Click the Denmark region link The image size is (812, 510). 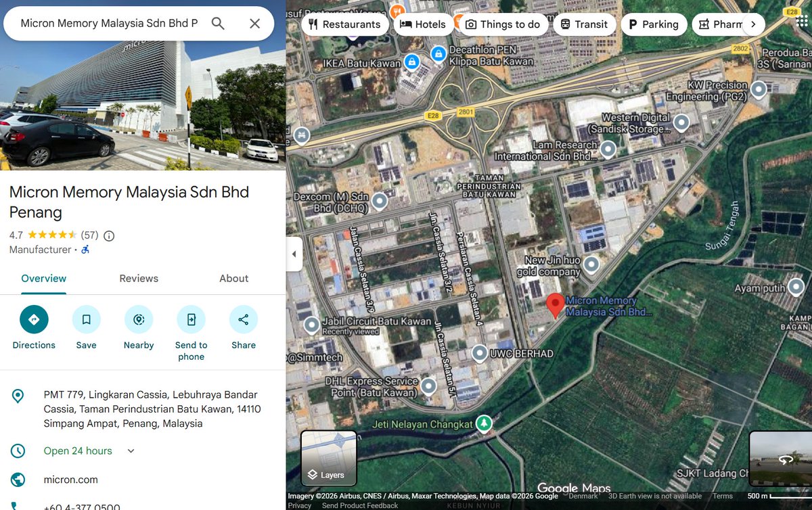tap(583, 496)
